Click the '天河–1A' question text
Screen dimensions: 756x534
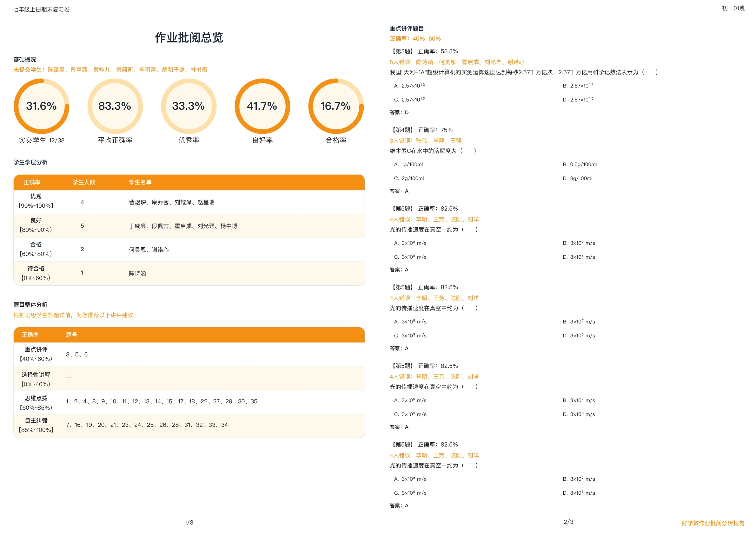click(x=524, y=72)
